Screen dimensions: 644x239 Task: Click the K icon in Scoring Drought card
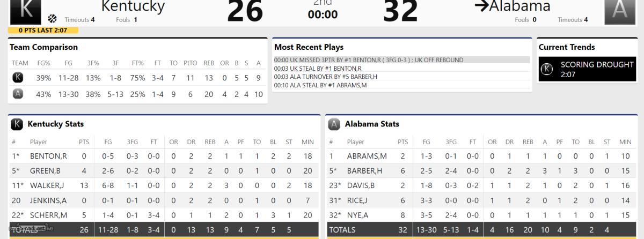547,69
